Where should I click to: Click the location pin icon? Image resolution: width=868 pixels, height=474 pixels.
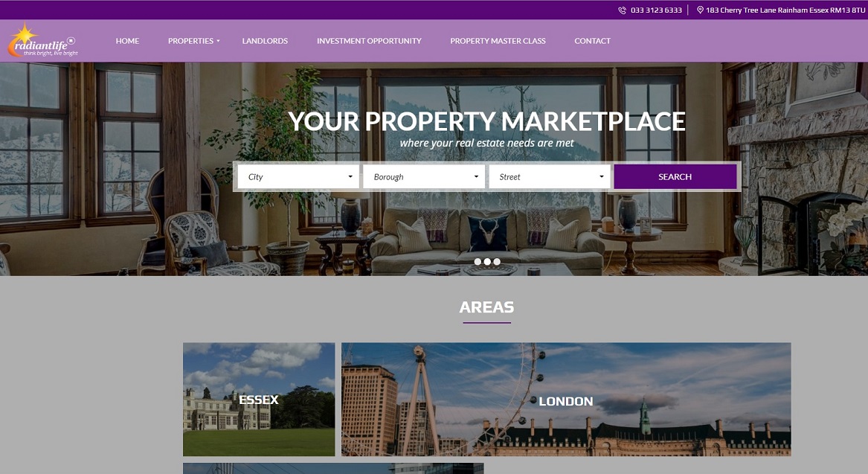[700, 10]
